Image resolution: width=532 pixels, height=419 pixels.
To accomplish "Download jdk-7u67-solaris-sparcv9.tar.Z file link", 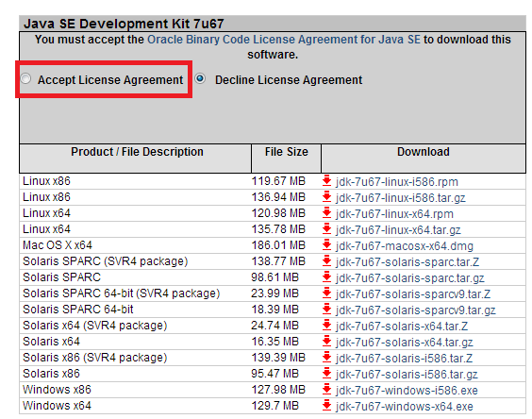I will pyautogui.click(x=413, y=294).
